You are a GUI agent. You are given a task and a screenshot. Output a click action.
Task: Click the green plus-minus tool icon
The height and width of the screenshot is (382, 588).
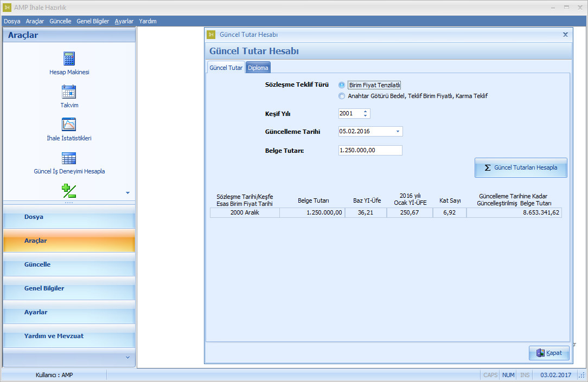69,191
